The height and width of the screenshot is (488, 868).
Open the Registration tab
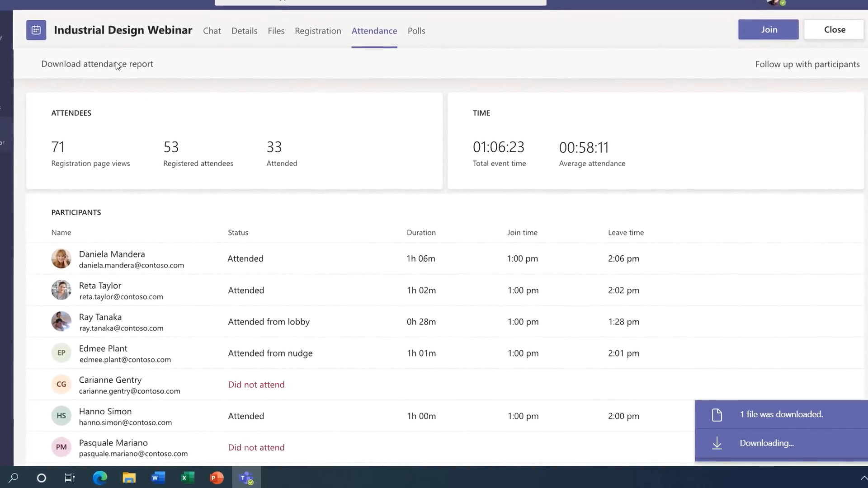point(318,31)
